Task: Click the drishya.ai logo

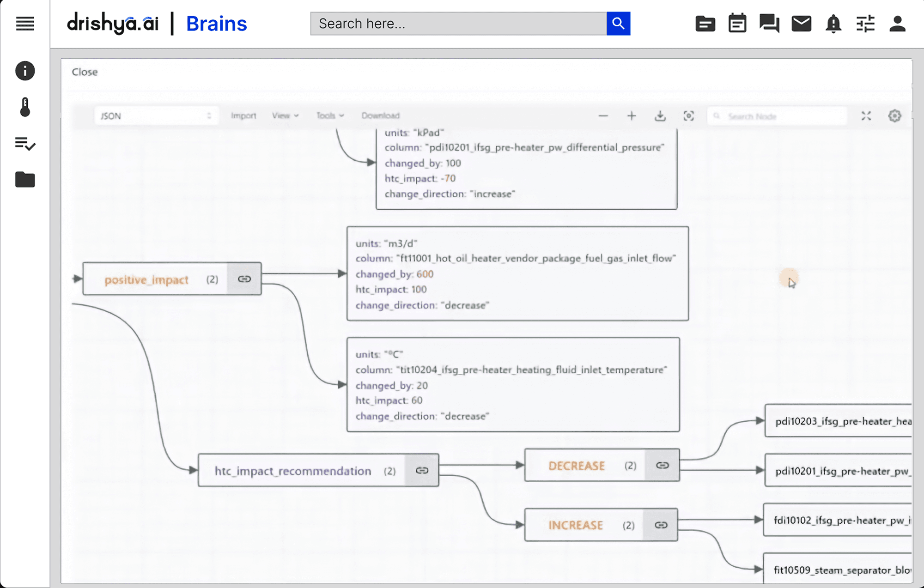Action: point(113,23)
